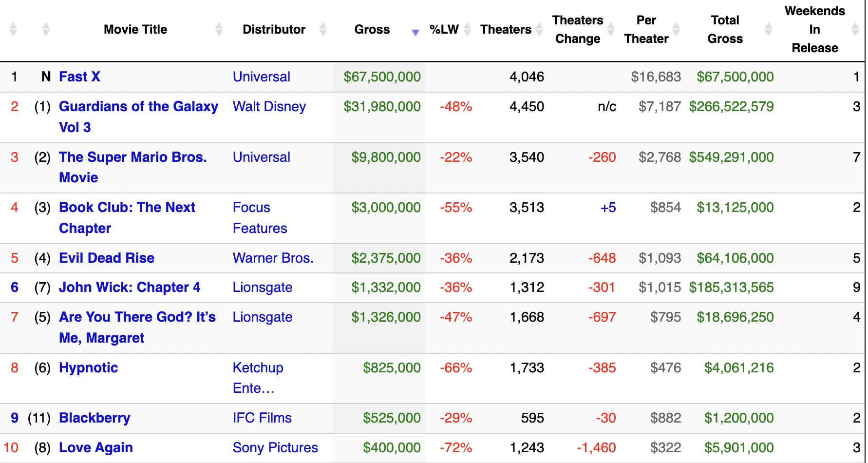Image resolution: width=868 pixels, height=463 pixels.
Task: Click John Wick gross $1,332,000
Action: pyautogui.click(x=386, y=288)
